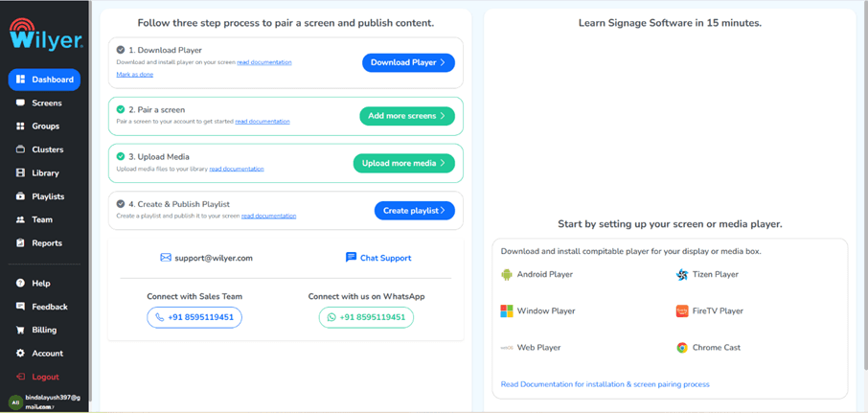Screen dimensions: 868x413
Task: Click the Android Player icon
Action: [507, 275]
